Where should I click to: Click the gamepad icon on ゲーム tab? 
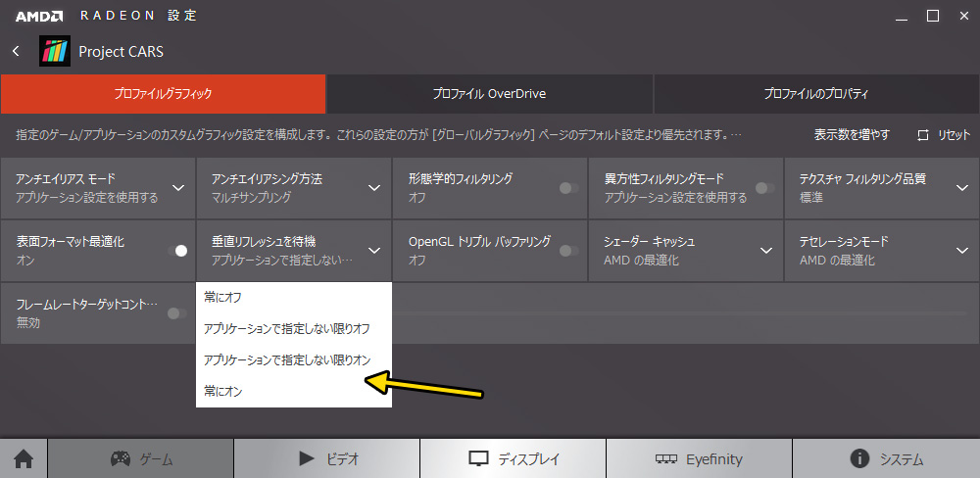(x=121, y=459)
